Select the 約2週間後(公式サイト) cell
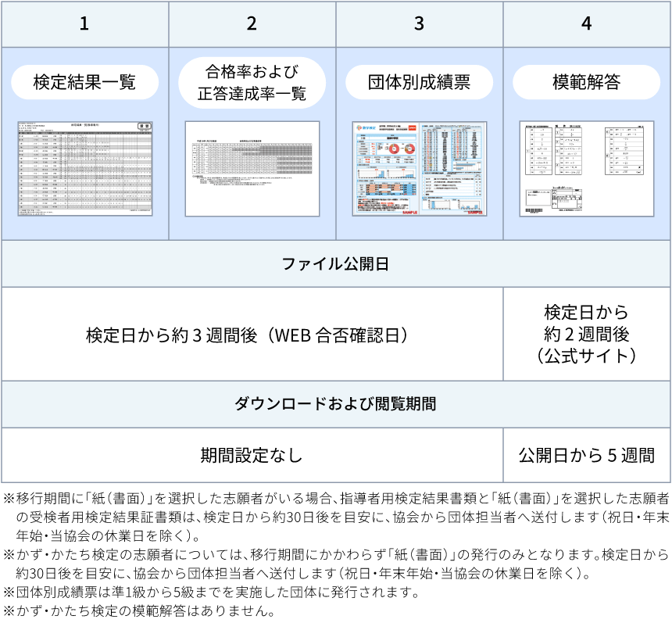The width and height of the screenshot is (672, 623). pos(587,334)
